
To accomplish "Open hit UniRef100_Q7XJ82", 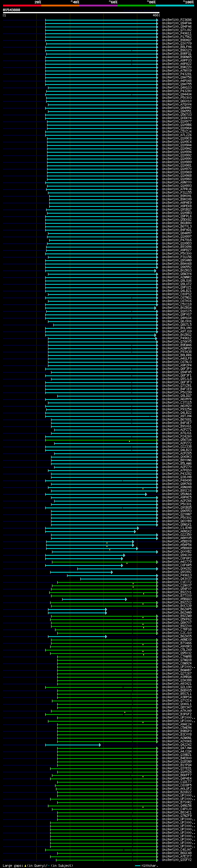I will (x=177, y=30).
